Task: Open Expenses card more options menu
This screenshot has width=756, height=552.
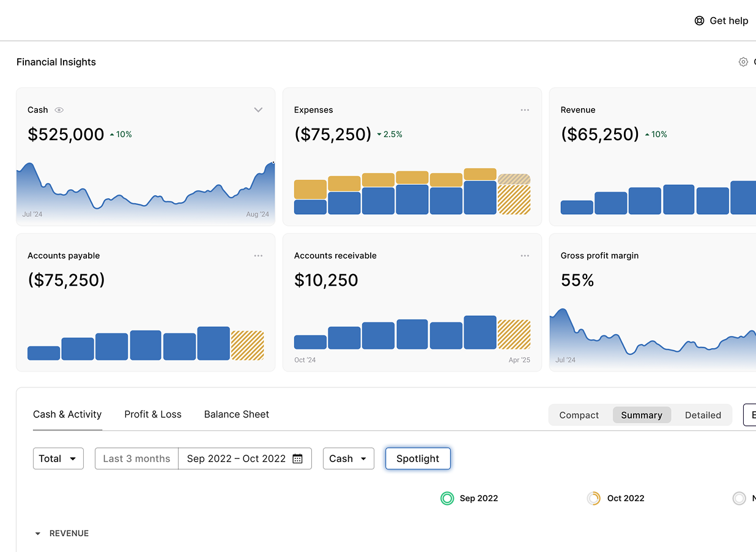Action: (525, 110)
